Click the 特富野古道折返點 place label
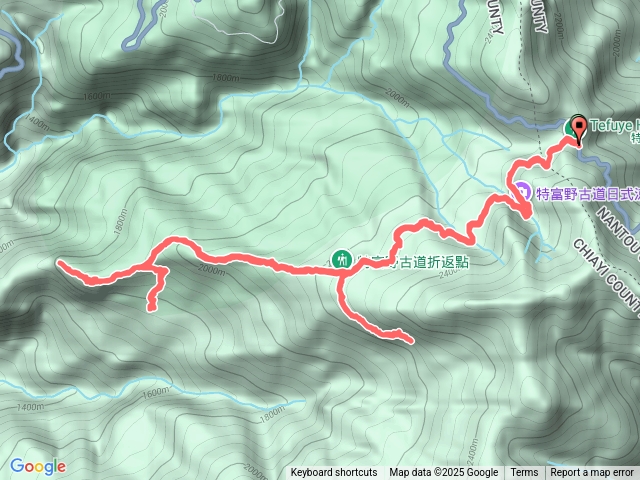The height and width of the screenshot is (480, 640). tap(413, 262)
